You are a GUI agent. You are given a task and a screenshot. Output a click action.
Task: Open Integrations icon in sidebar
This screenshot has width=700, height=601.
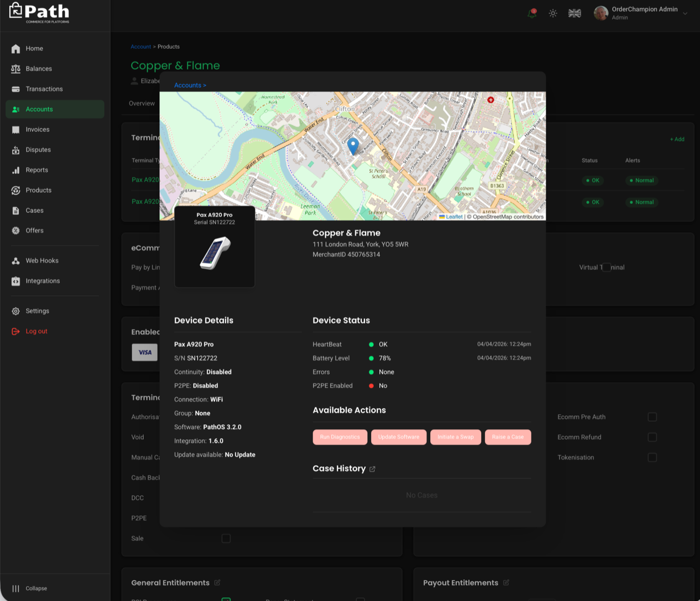click(x=16, y=281)
